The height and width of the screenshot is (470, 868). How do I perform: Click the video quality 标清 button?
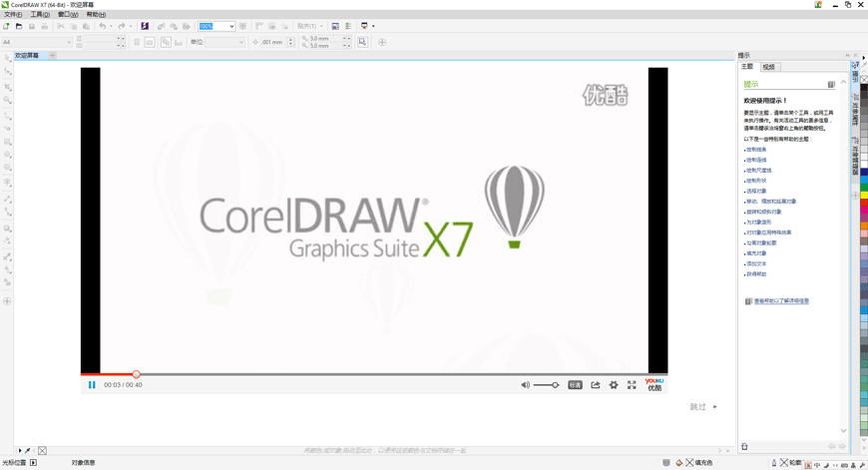[x=575, y=385]
